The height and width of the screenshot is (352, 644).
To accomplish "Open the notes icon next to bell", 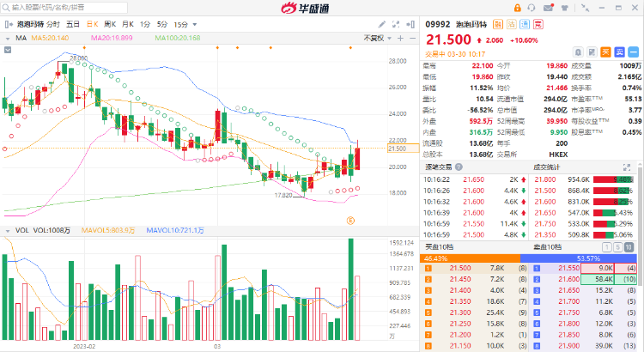I will tap(592, 52).
